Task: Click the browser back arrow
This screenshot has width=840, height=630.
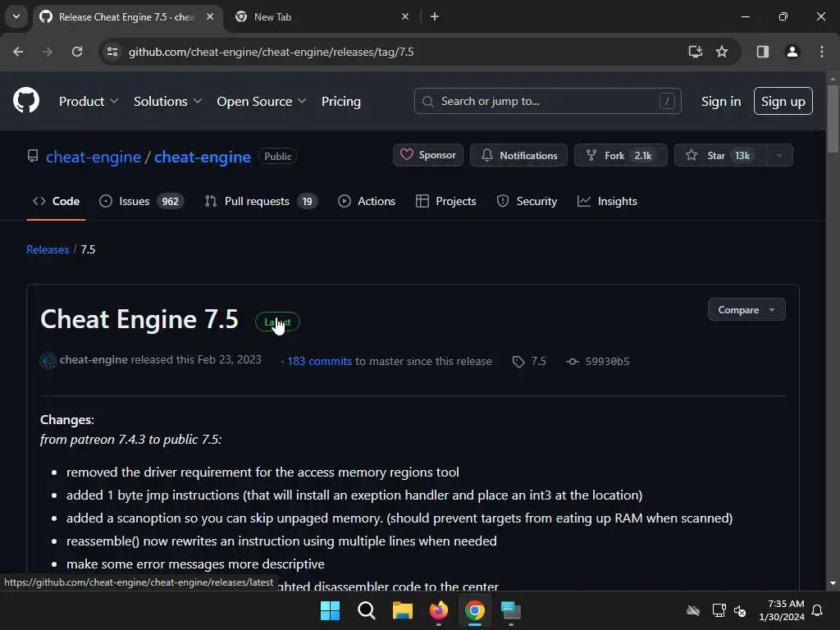Action: [x=18, y=52]
